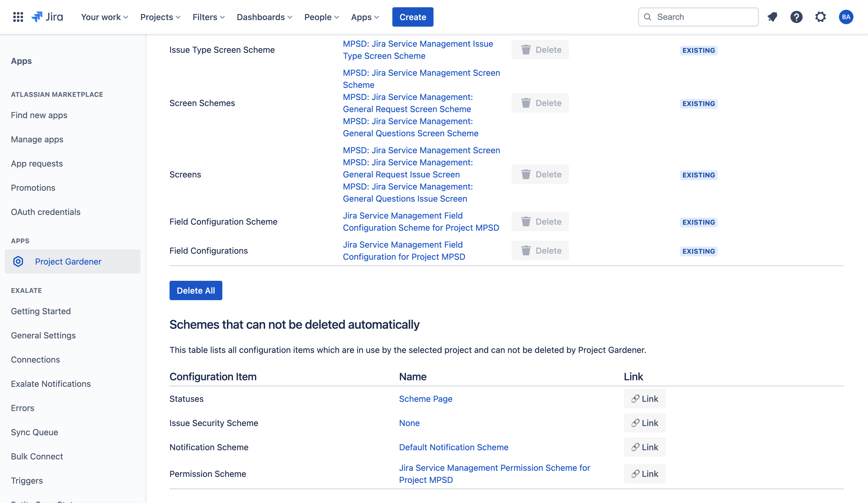
Task: Click the Project Gardener hexagon icon
Action: point(18,261)
